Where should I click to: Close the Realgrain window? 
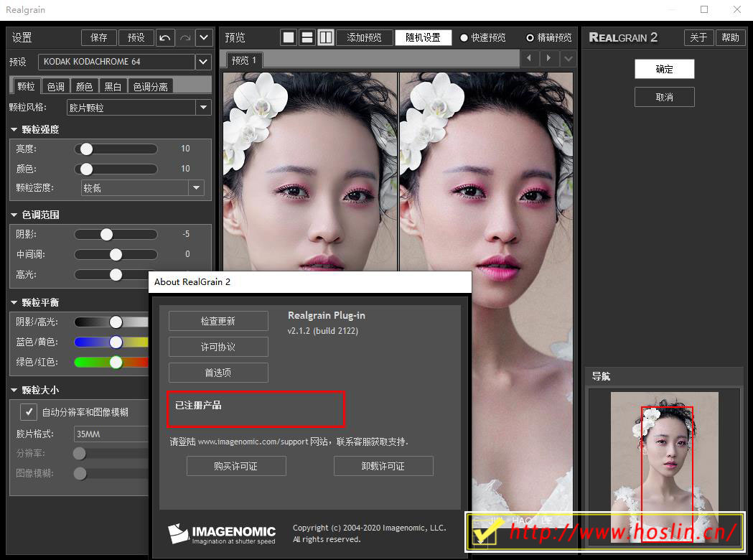coord(736,9)
